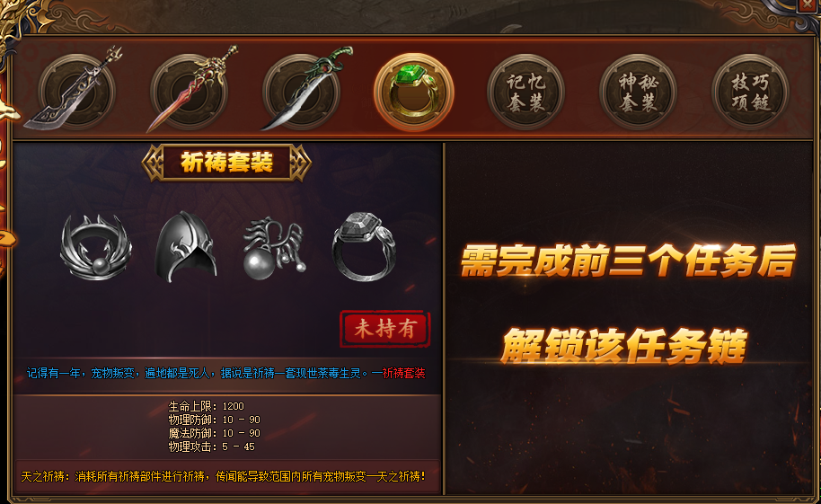The height and width of the screenshot is (504, 821).
Task: Open the 神秘套装 tab
Action: pos(638,93)
